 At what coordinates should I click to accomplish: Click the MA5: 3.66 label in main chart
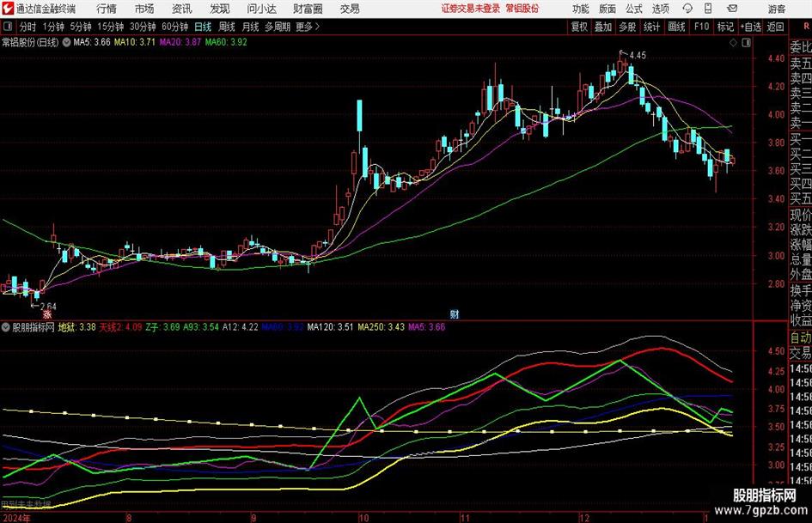click(92, 42)
